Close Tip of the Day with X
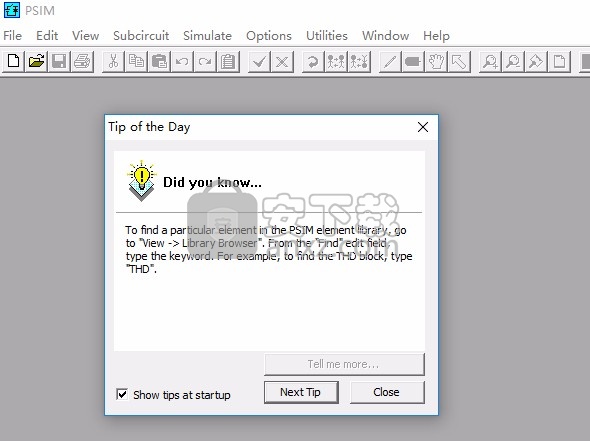Image resolution: width=590 pixels, height=441 pixels. pyautogui.click(x=423, y=127)
